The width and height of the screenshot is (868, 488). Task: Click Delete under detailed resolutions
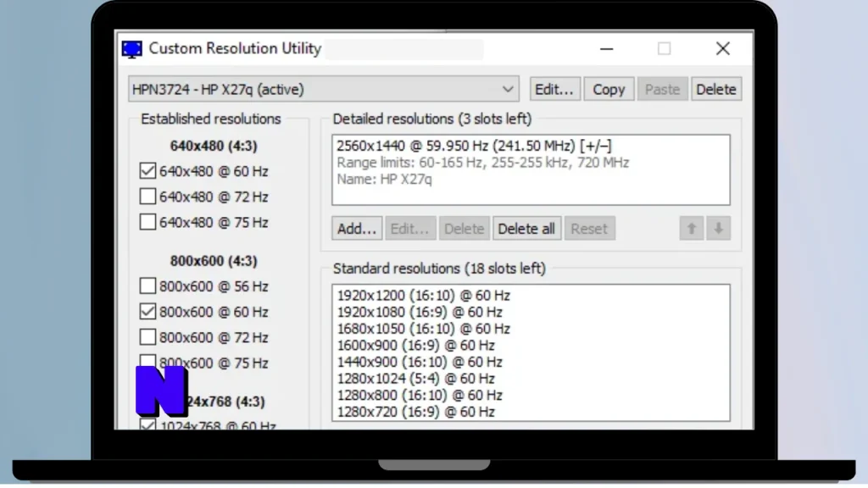(x=464, y=229)
